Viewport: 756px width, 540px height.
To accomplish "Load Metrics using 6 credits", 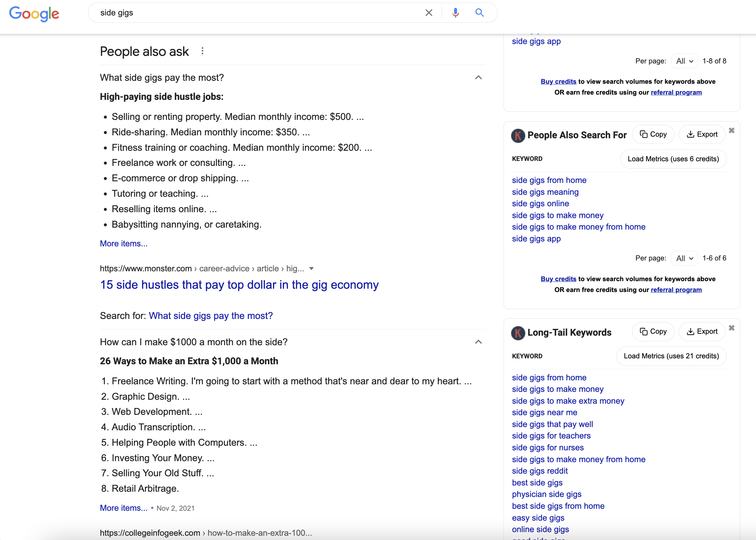I will (x=673, y=159).
